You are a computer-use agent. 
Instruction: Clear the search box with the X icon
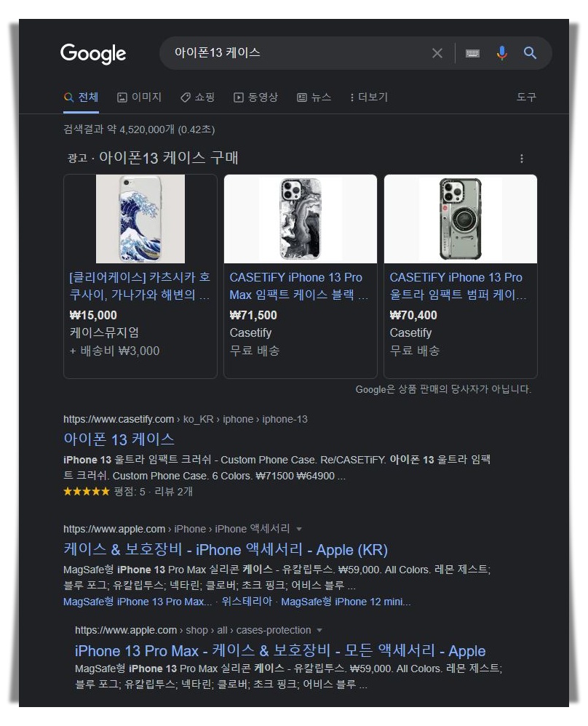437,53
